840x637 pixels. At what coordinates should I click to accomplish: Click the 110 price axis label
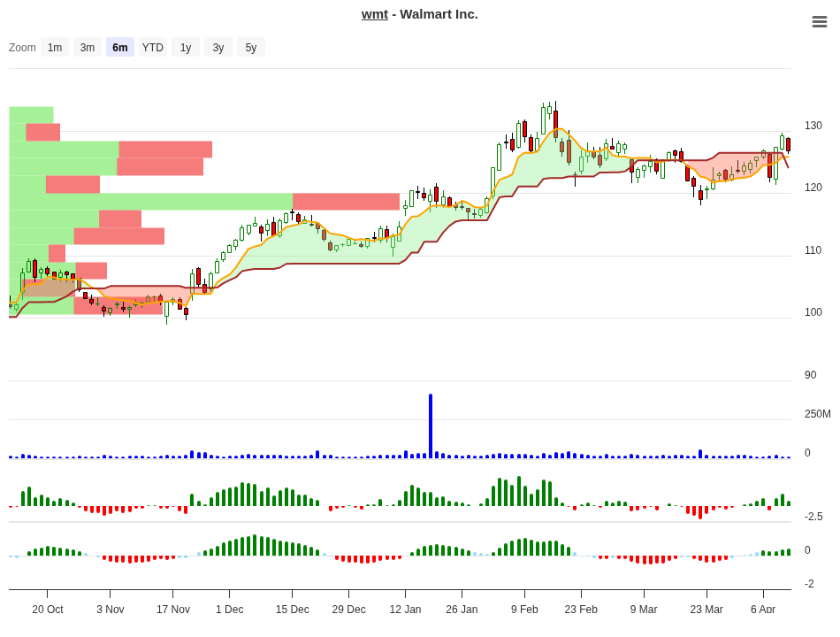point(813,250)
